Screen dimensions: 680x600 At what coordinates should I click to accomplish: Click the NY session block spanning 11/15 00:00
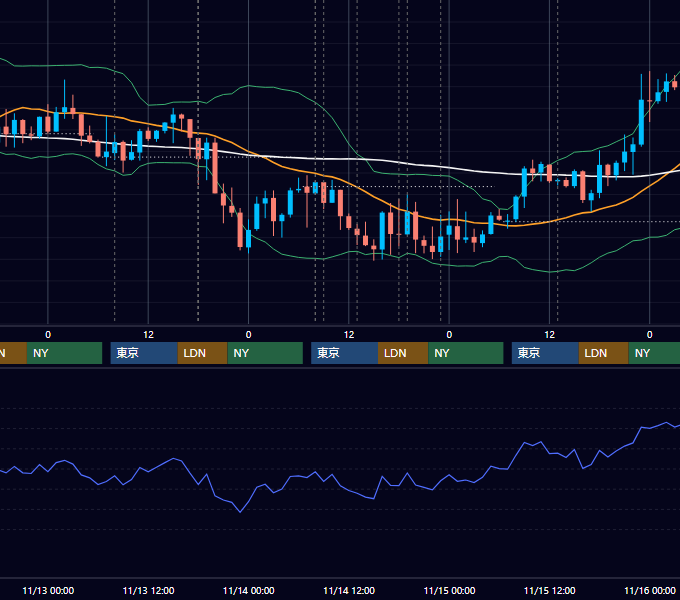coord(466,353)
